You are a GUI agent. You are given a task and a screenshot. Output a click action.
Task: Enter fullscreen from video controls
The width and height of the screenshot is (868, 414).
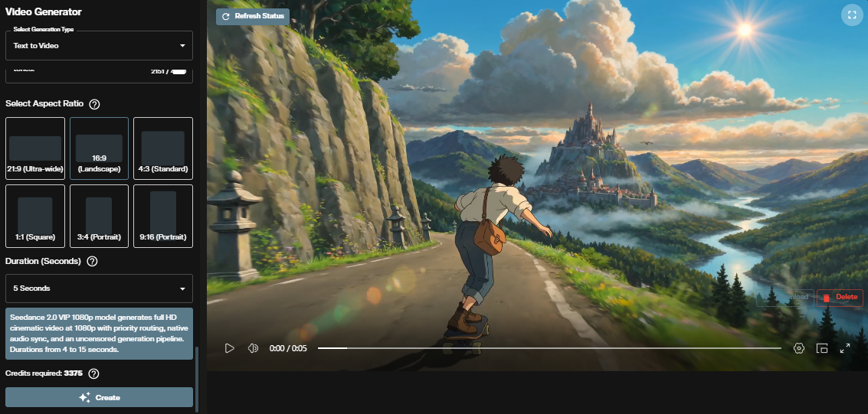pyautogui.click(x=845, y=348)
